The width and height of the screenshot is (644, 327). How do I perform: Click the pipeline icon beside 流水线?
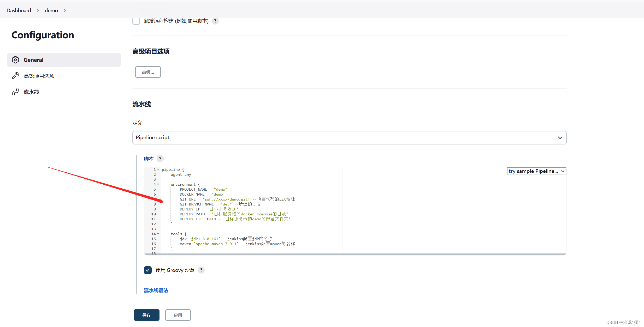pos(15,92)
